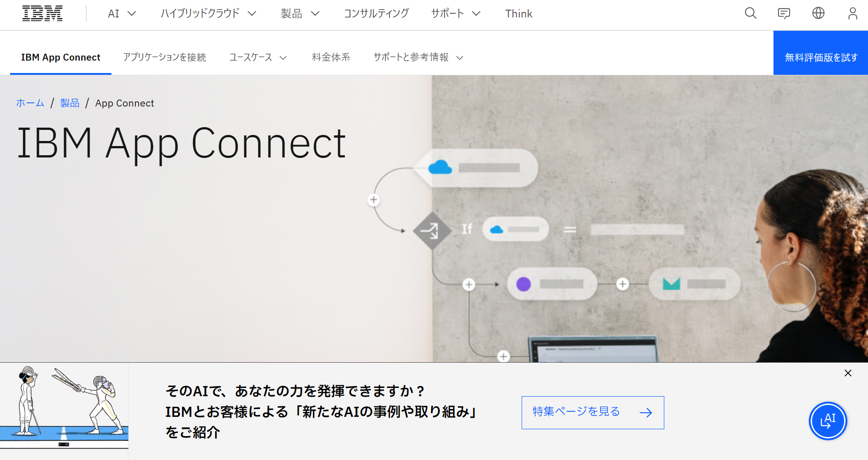Switch to the IBM App Connect tab
The image size is (868, 460).
pyautogui.click(x=60, y=57)
